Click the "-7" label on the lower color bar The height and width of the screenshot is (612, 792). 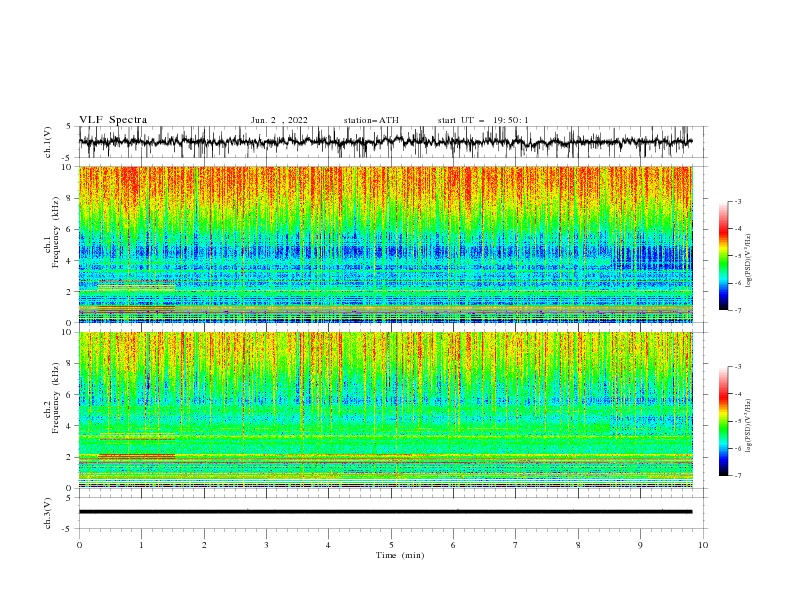(x=738, y=476)
